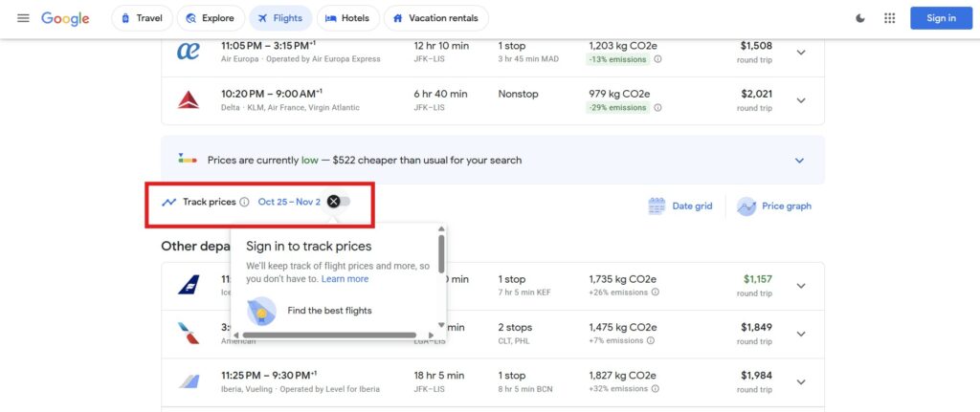
Task: Open the hamburger main menu
Action: (x=23, y=18)
